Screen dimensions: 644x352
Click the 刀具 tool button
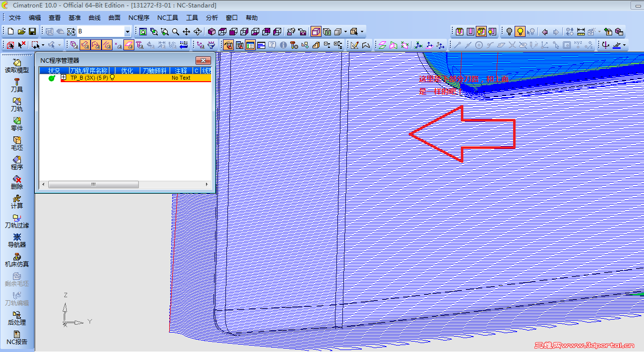[x=17, y=85]
